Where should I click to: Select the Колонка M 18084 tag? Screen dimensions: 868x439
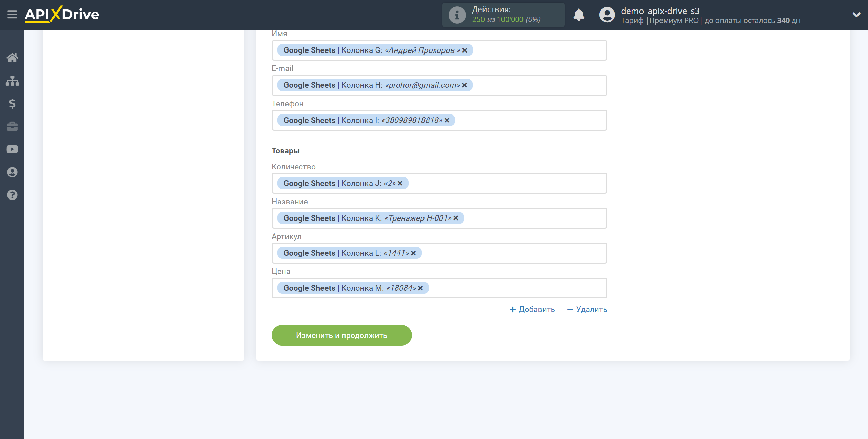tap(353, 288)
